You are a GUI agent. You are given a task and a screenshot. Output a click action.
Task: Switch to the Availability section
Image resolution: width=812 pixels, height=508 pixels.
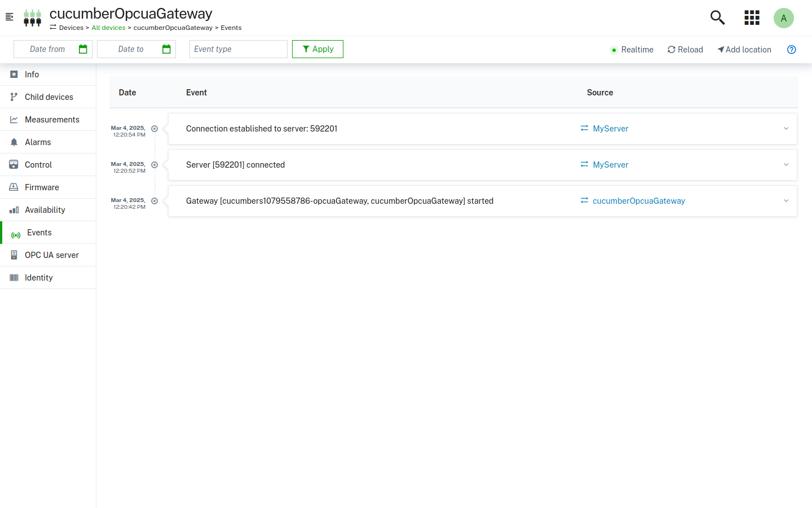coord(14,209)
